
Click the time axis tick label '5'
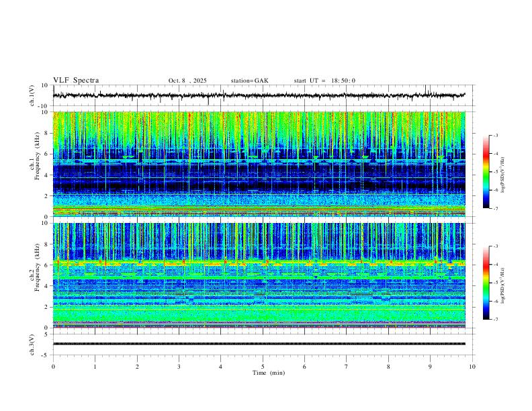(x=263, y=367)
